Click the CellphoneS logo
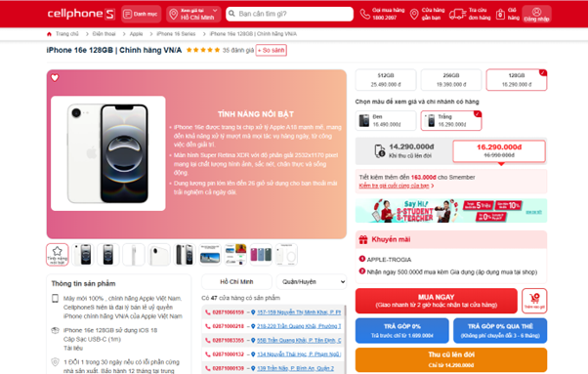This screenshot has height=374, width=588. pos(81,14)
